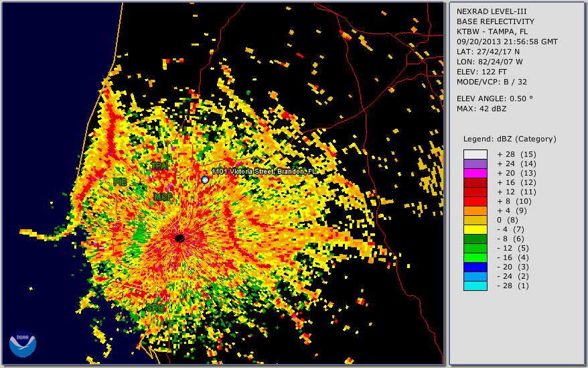Click the 0 (8) legend label
Image resolution: width=588 pixels, height=368 pixels.
506,220
